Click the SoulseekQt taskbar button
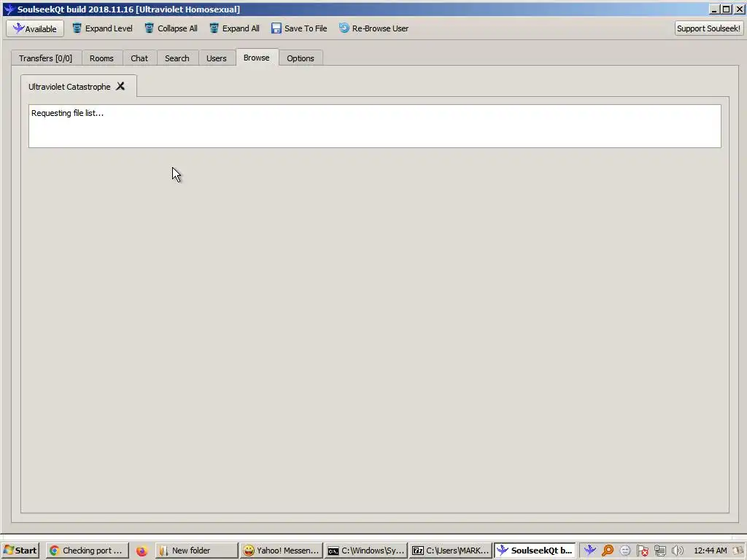747x560 pixels. coord(535,551)
